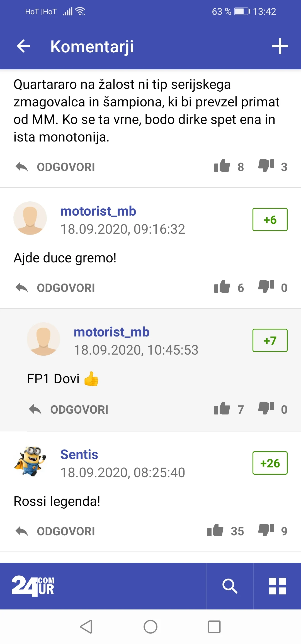Screen dimensions: 301x644
Task: Dislike the 'Rossi legenda!' comment
Action: 266,530
